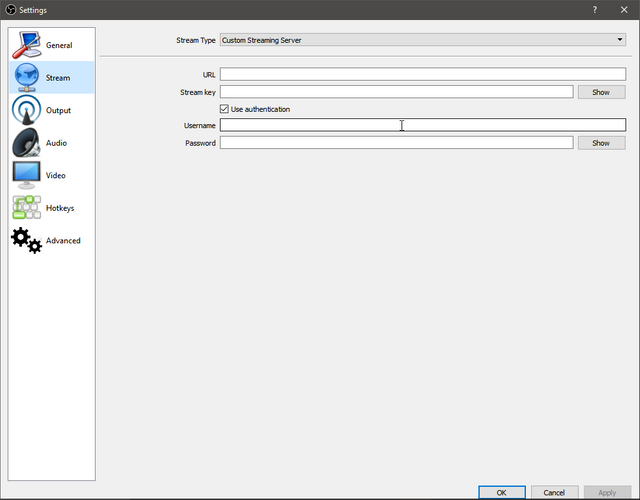640x500 pixels.
Task: Open Advanced settings via the gears icon
Action: coord(27,240)
